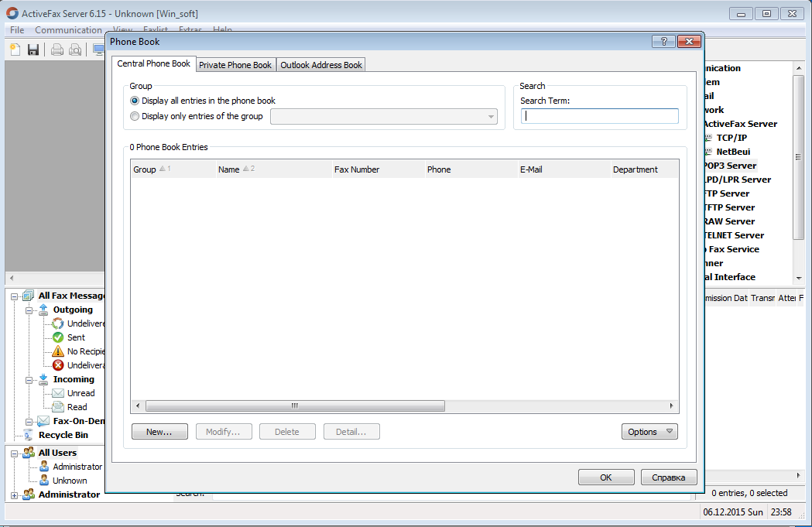
Task: Click the TCP/IP network icon
Action: [x=708, y=138]
